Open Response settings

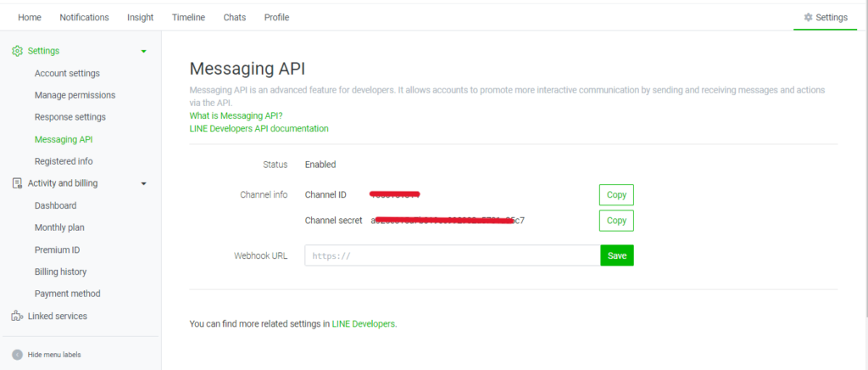click(x=70, y=117)
